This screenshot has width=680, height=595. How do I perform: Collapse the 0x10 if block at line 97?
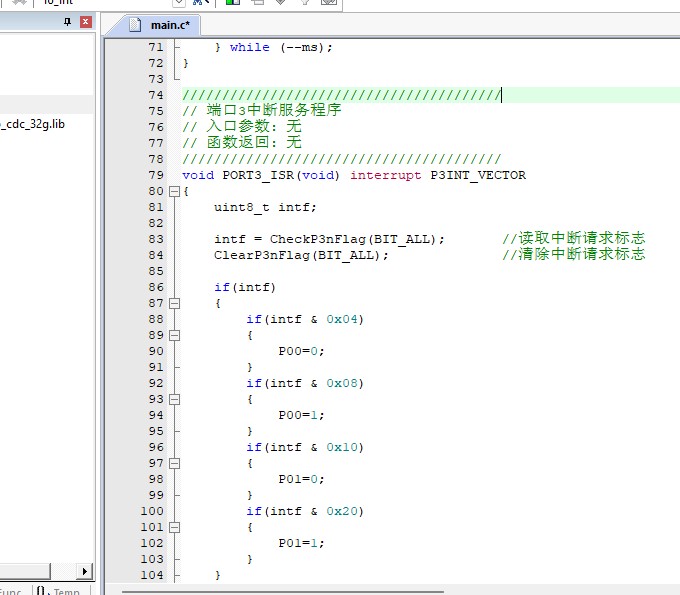(174, 463)
